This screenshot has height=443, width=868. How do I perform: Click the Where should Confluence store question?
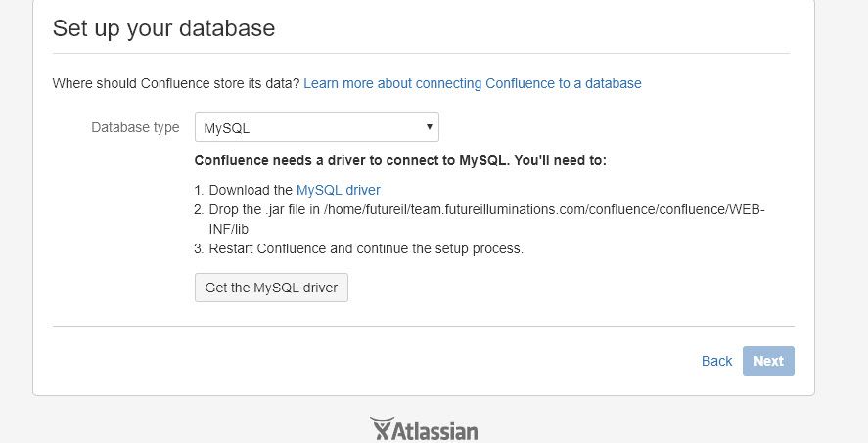coord(176,83)
